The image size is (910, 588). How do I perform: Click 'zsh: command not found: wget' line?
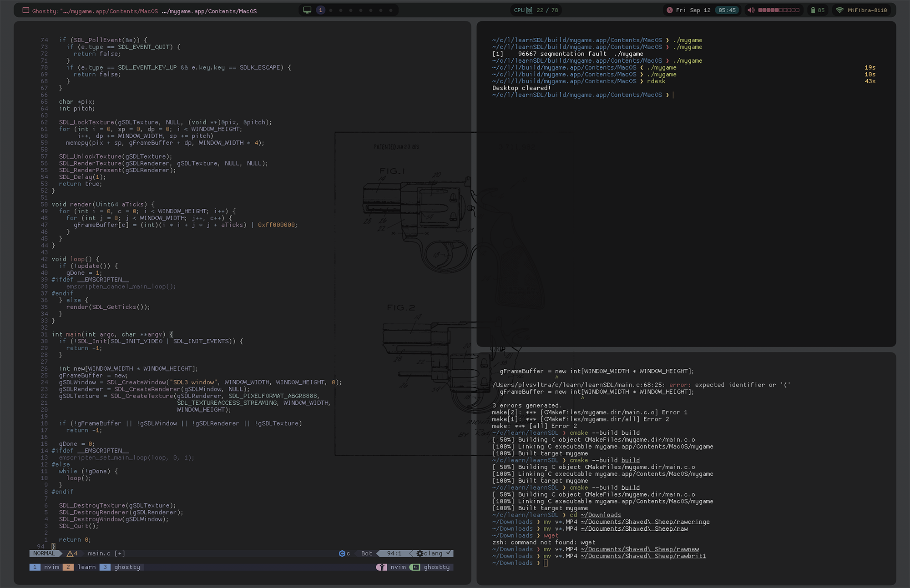pos(544,543)
